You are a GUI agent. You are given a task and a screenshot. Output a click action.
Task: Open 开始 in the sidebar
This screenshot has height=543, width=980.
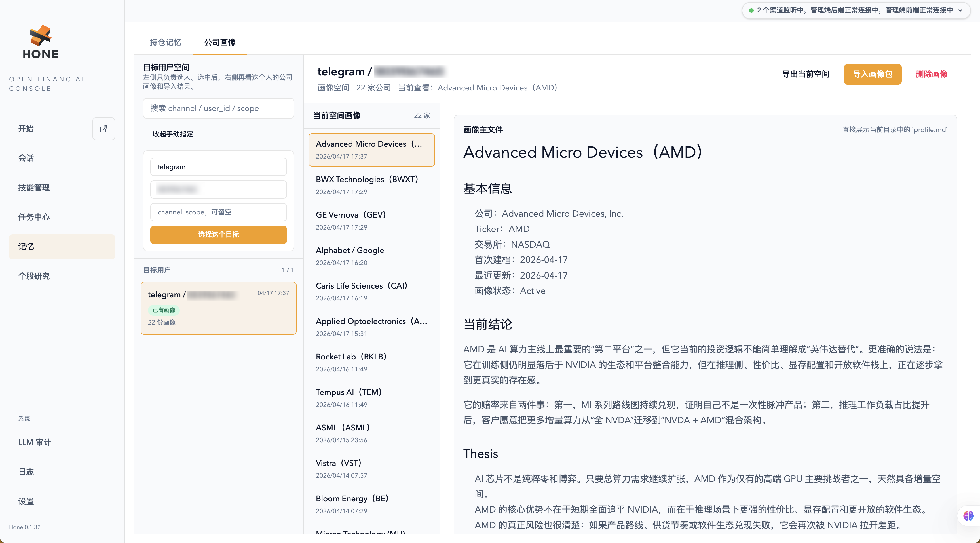[26, 129]
